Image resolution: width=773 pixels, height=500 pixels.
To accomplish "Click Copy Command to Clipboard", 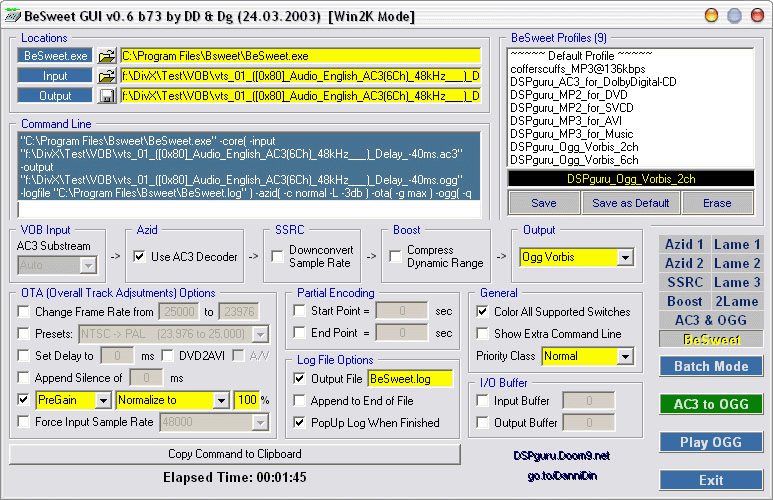I will (235, 454).
